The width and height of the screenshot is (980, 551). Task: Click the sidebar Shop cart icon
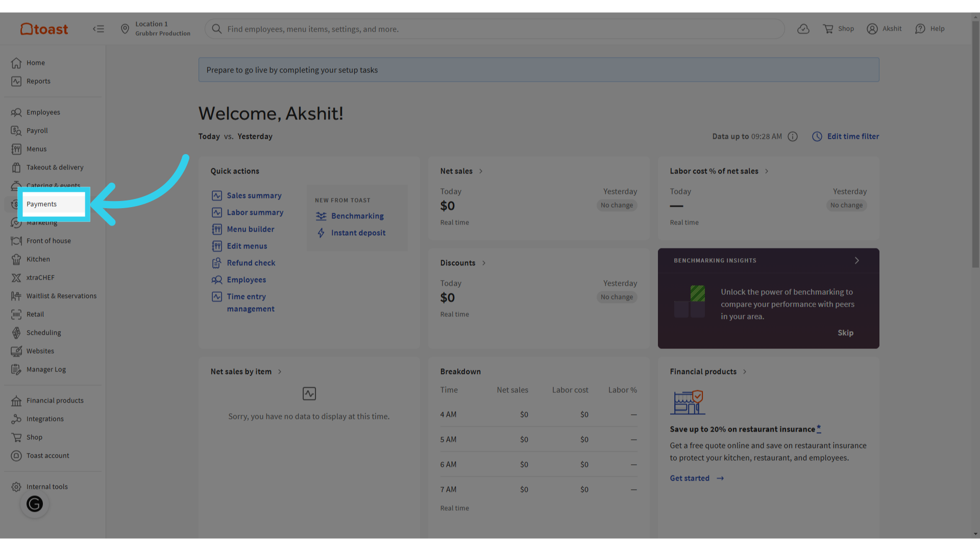tap(16, 437)
